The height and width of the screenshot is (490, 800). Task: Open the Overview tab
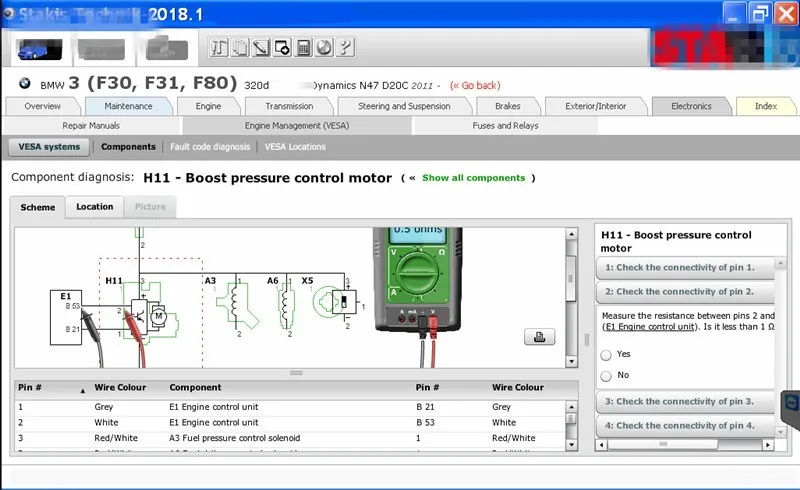click(42, 106)
